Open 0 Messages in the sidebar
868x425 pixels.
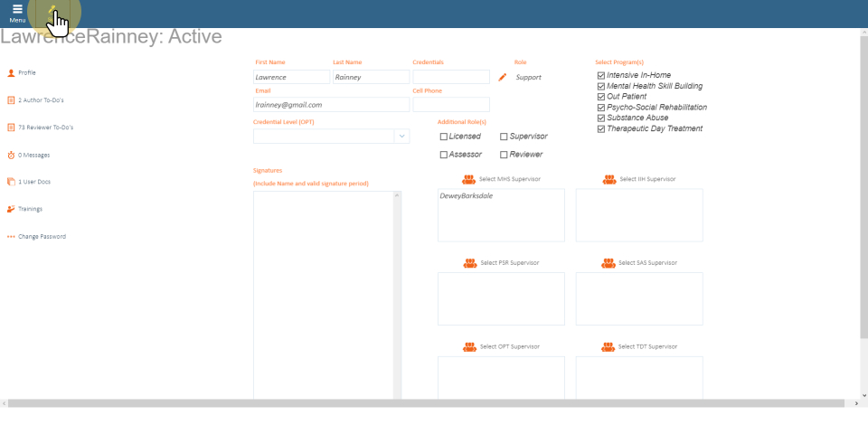33,155
